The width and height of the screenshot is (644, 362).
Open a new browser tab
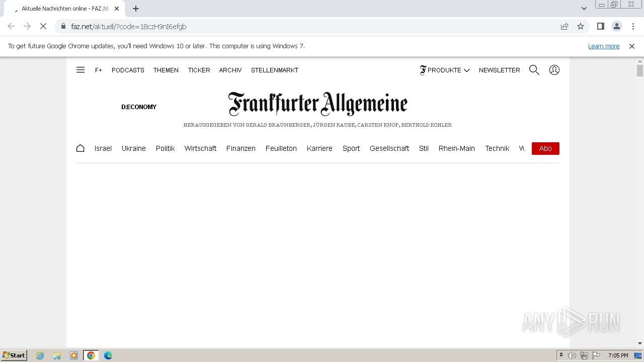click(x=136, y=9)
